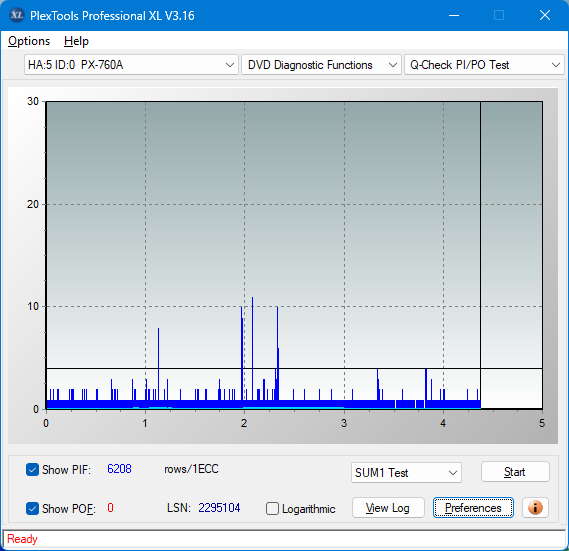Image resolution: width=569 pixels, height=551 pixels.
Task: Open the Preferences button
Action: [473, 507]
